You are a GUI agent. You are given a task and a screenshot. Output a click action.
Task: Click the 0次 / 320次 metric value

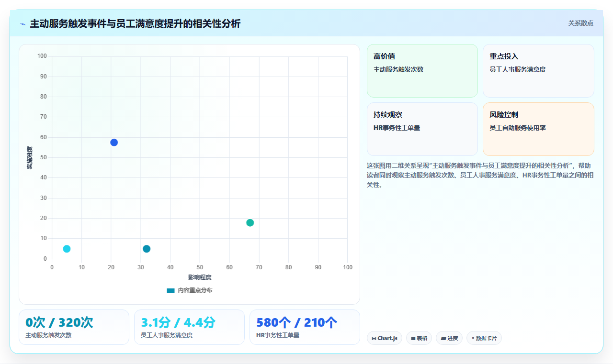(x=59, y=323)
